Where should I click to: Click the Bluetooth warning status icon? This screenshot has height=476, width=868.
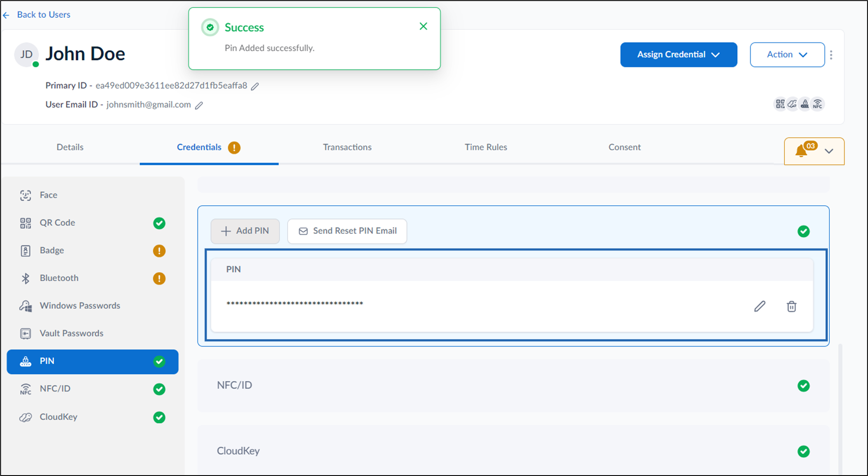(x=159, y=278)
